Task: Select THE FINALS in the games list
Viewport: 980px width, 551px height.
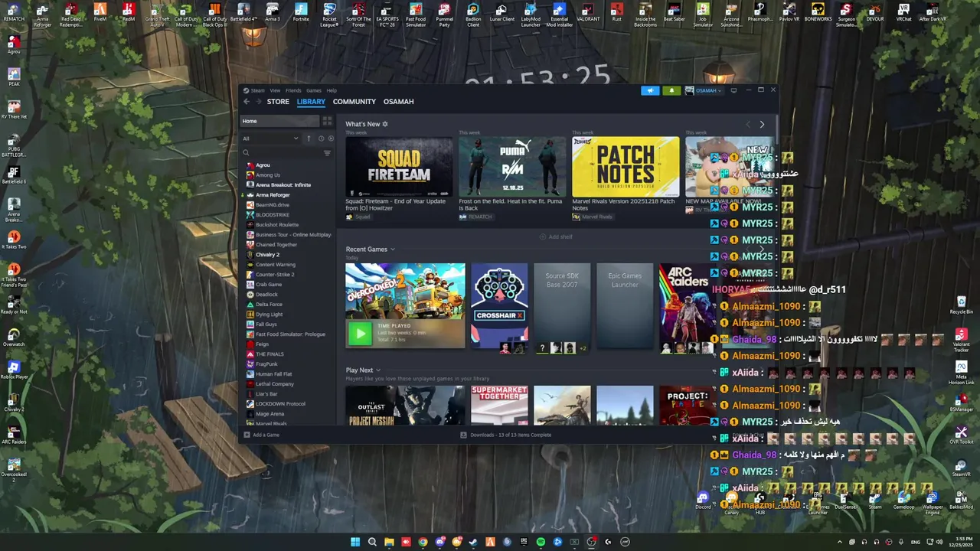Action: (269, 354)
